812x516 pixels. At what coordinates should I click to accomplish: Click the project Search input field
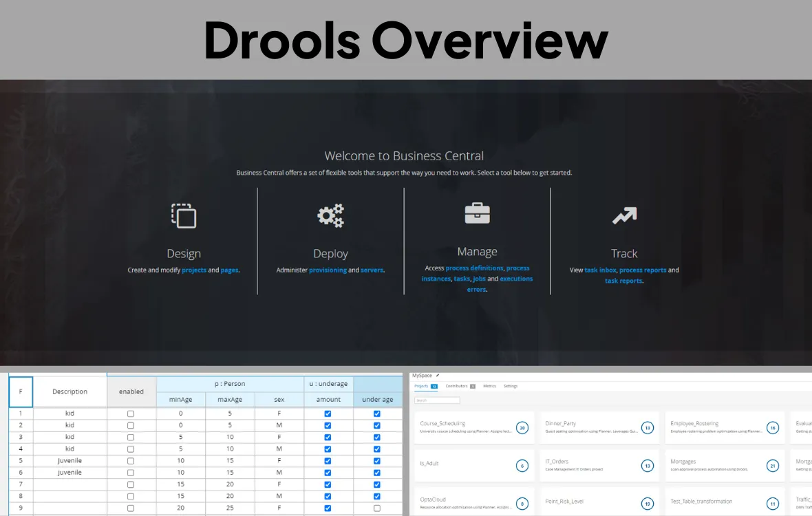tap(437, 400)
